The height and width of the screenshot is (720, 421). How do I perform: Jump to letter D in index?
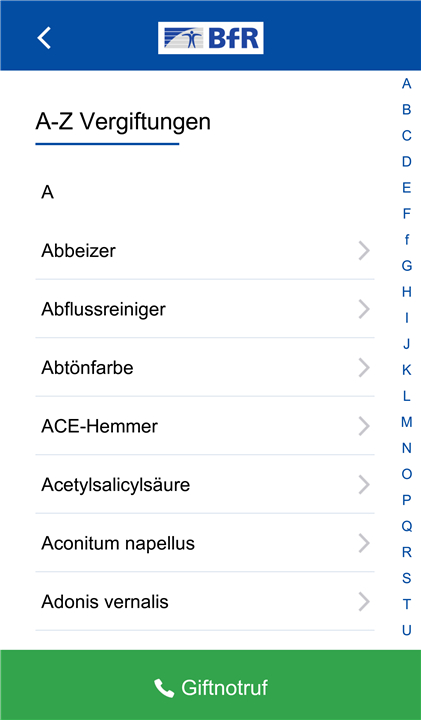(x=406, y=162)
